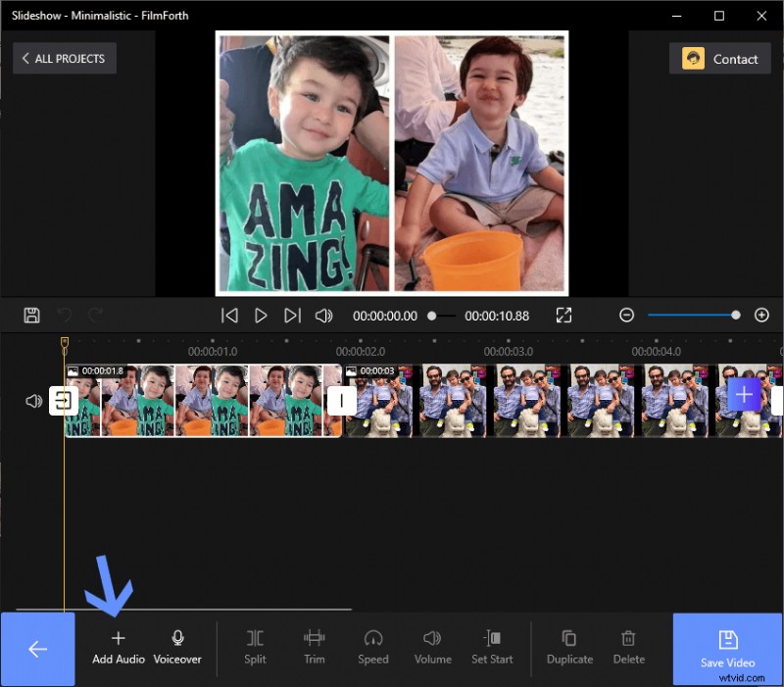Mute preview audio via speaker icon
This screenshot has width=784, height=687.
(326, 315)
